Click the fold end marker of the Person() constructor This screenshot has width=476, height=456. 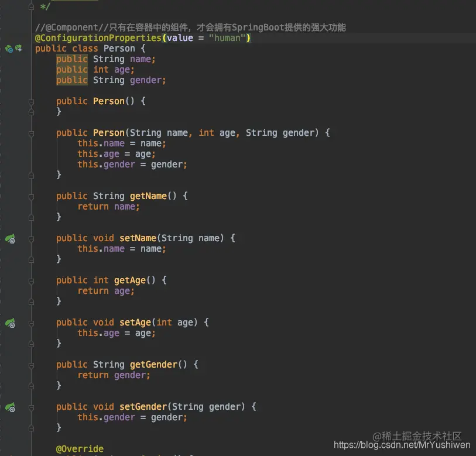tap(31, 112)
